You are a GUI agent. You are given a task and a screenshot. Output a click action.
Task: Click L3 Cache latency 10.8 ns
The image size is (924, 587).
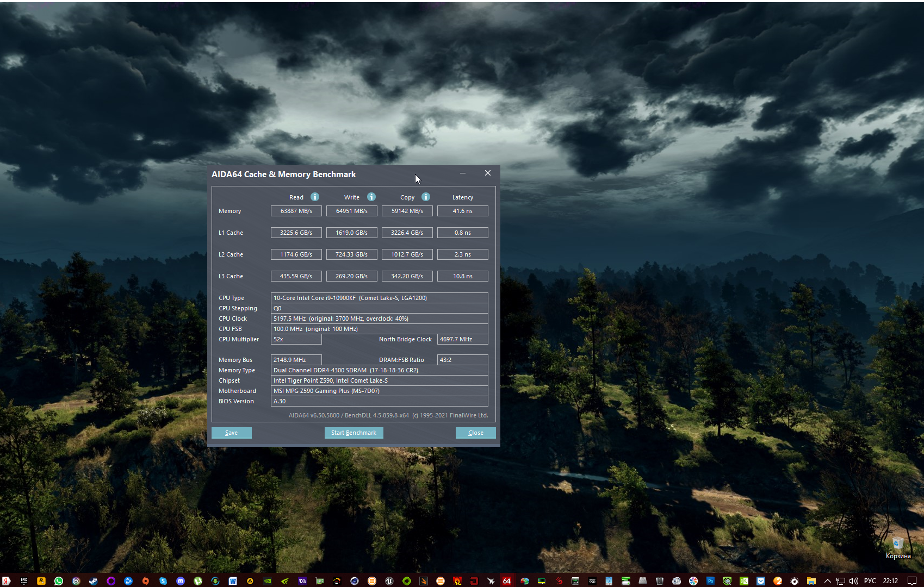(x=463, y=276)
